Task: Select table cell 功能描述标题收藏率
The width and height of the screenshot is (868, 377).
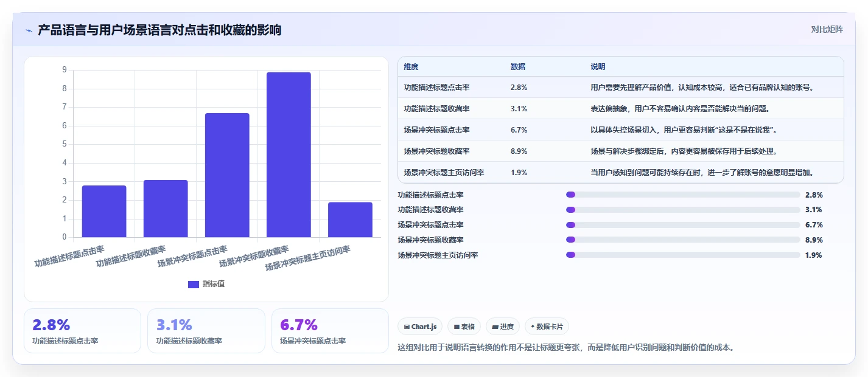Action: [x=436, y=109]
